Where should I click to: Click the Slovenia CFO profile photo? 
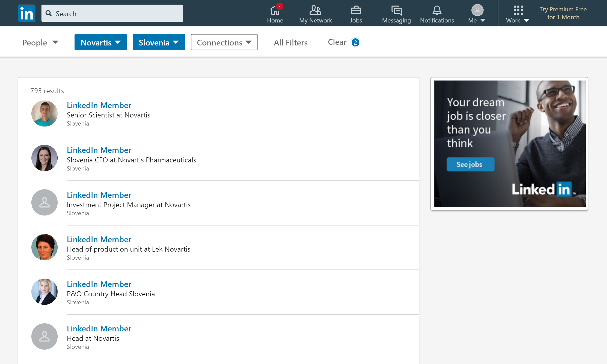pos(45,158)
